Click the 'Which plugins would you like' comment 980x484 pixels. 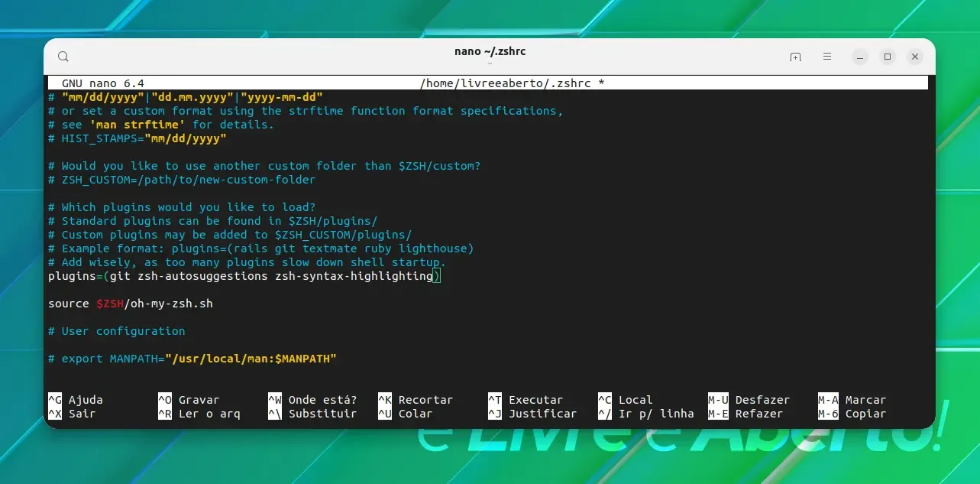[182, 207]
